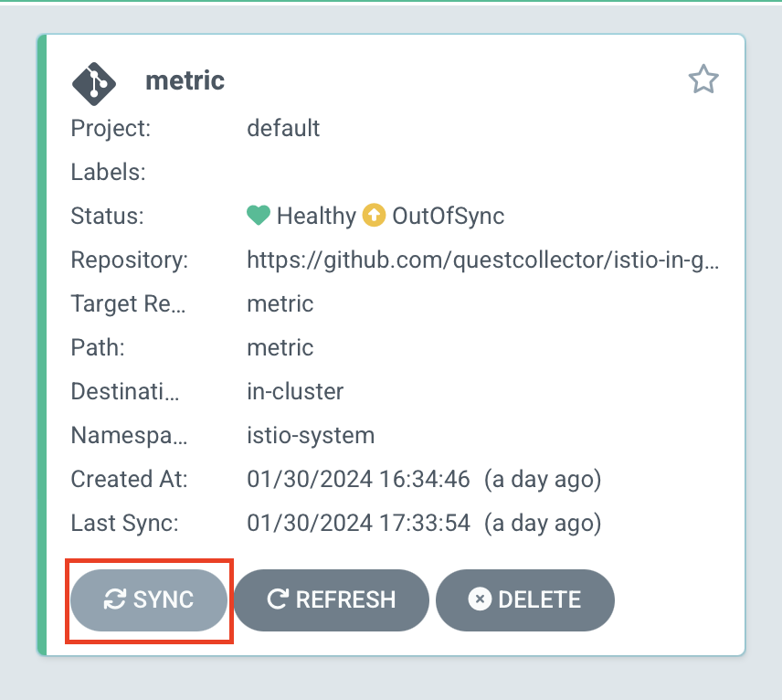Favorite the metric app with the star

click(703, 80)
